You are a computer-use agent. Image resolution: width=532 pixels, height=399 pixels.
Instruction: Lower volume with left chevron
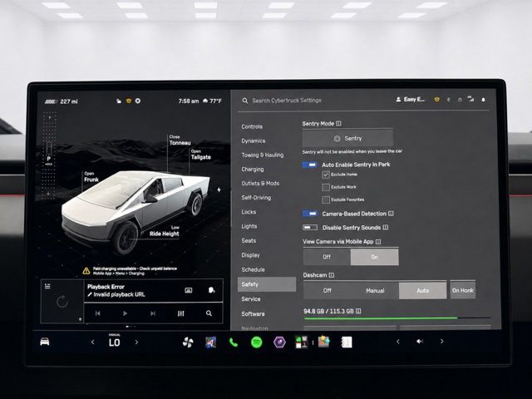[398, 342]
